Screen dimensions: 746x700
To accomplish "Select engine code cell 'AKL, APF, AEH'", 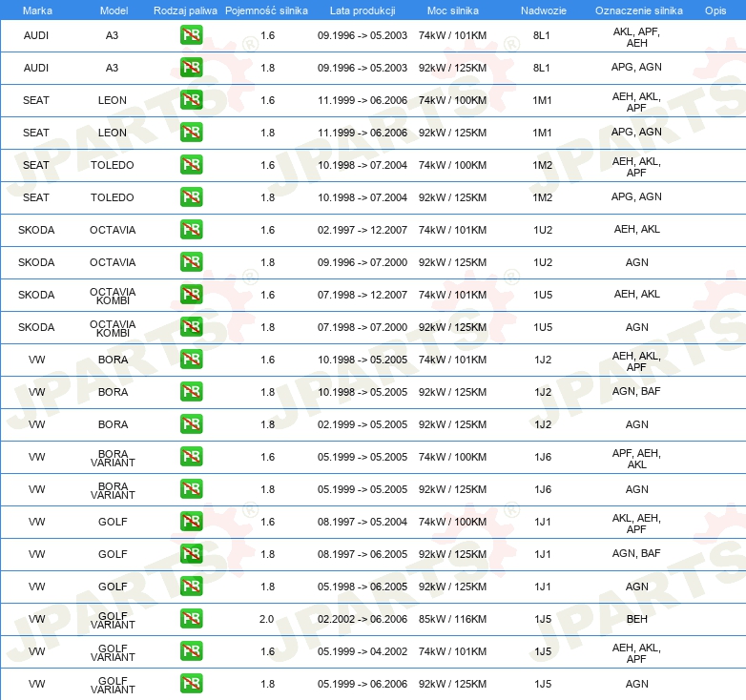I will point(636,37).
